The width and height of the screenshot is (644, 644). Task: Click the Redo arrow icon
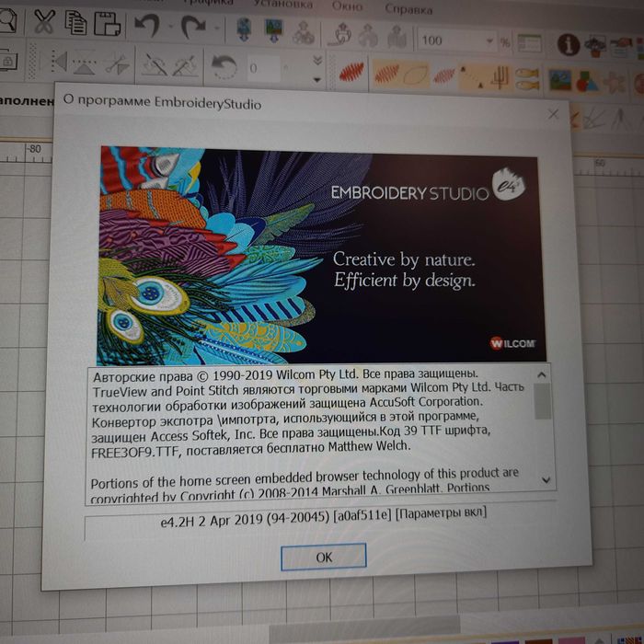(193, 27)
